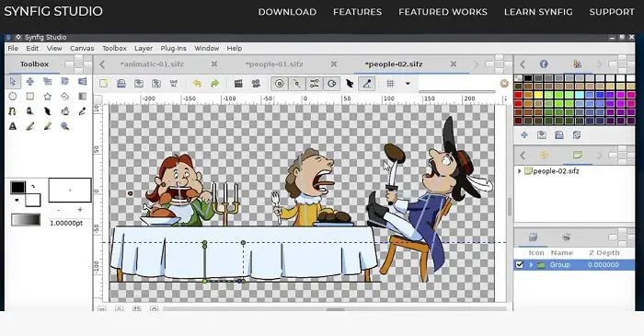Open the Layer menu
Image resolution: width=644 pixels, height=336 pixels.
144,48
